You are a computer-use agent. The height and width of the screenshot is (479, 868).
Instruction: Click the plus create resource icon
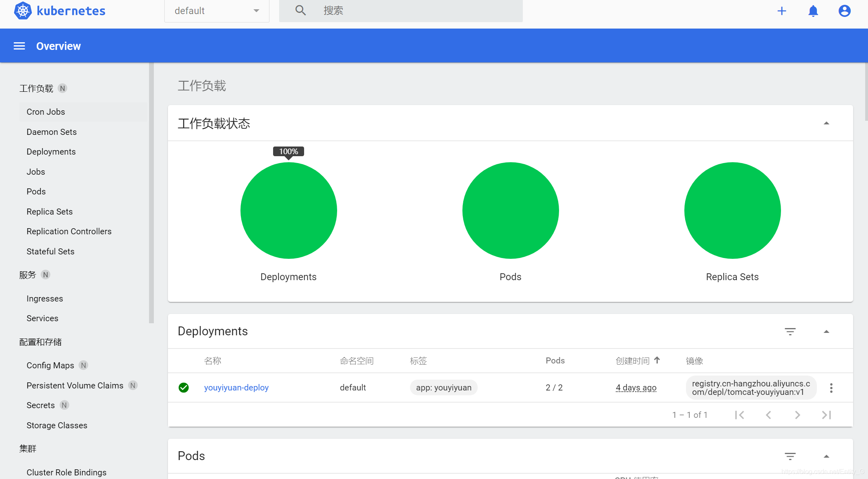coord(781,11)
